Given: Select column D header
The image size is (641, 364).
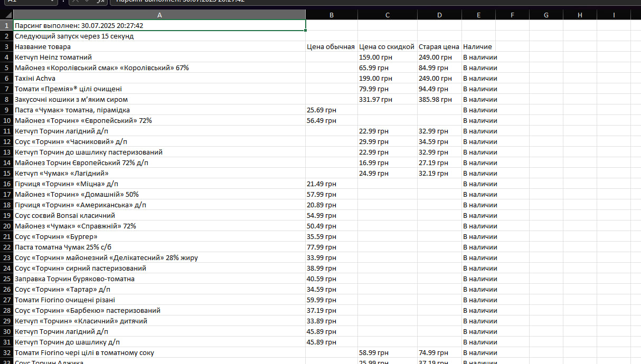Looking at the screenshot, I should coord(439,15).
